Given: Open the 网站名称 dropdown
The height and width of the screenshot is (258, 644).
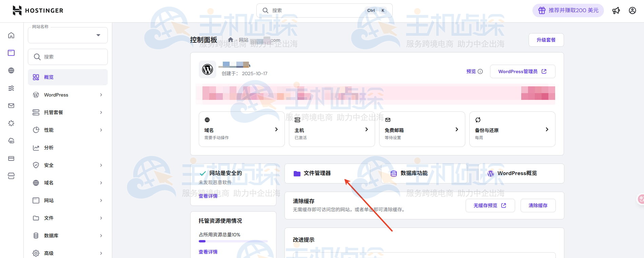Looking at the screenshot, I should [x=68, y=35].
